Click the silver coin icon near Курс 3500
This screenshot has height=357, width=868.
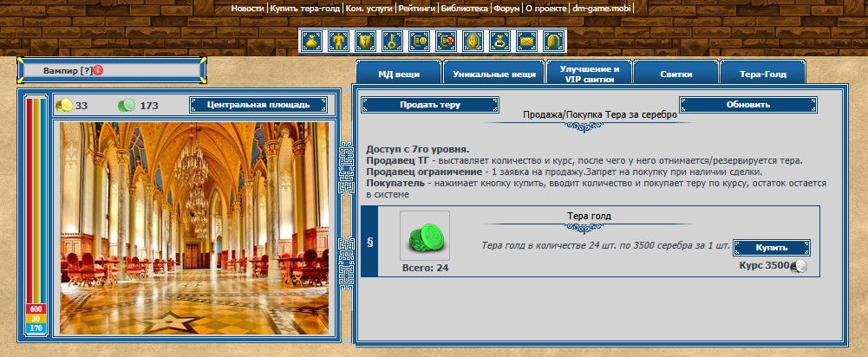coord(799,266)
